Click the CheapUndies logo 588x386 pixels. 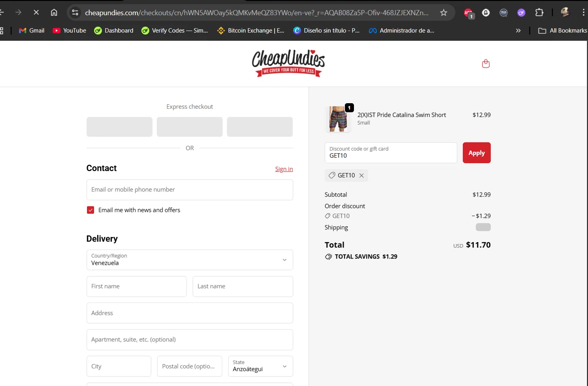[x=289, y=63]
